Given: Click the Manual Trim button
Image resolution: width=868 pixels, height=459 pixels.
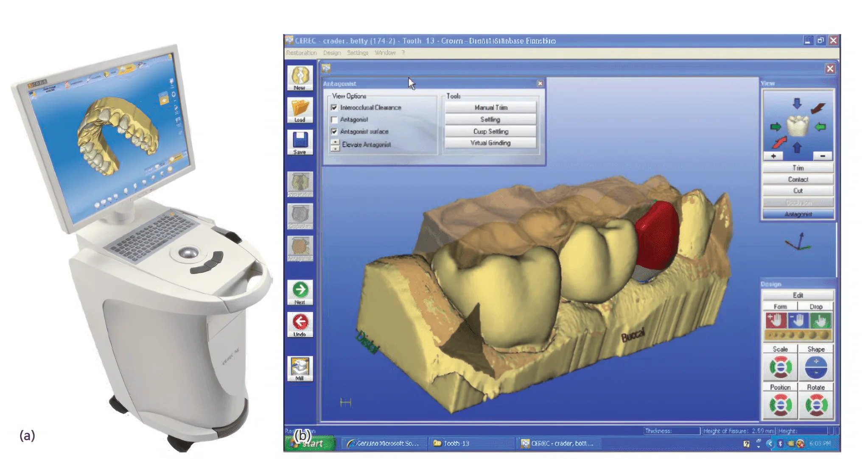Looking at the screenshot, I should (490, 108).
